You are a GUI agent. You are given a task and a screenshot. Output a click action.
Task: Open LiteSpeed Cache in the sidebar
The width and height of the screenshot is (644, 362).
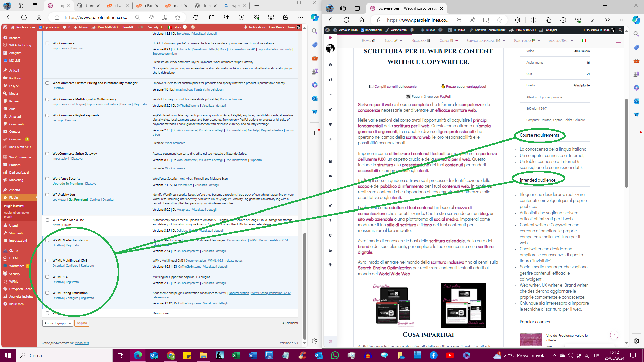click(x=20, y=289)
